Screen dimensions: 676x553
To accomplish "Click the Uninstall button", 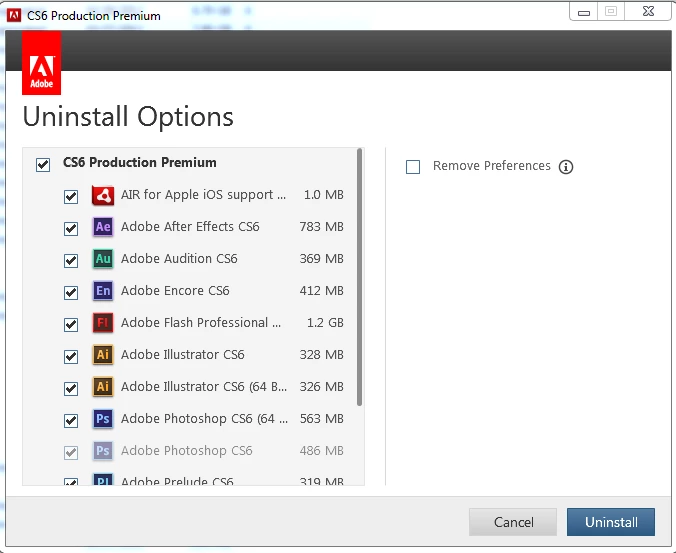I will [x=611, y=522].
